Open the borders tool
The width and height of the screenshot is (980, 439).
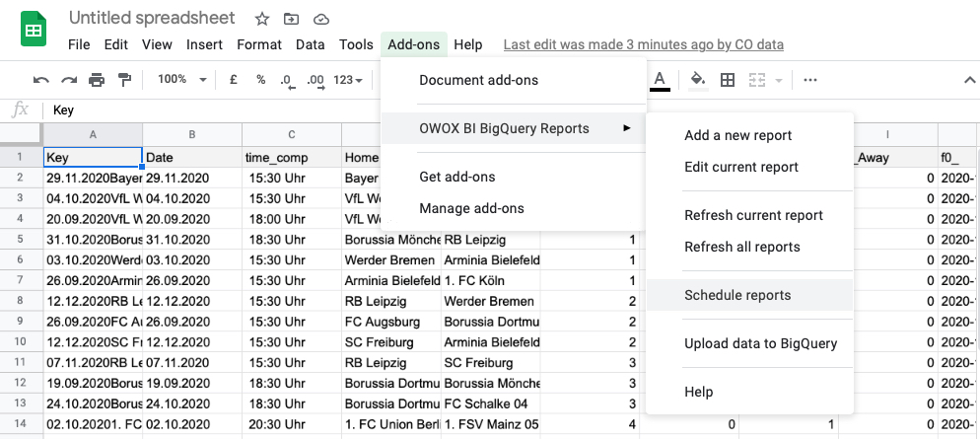coord(728,80)
